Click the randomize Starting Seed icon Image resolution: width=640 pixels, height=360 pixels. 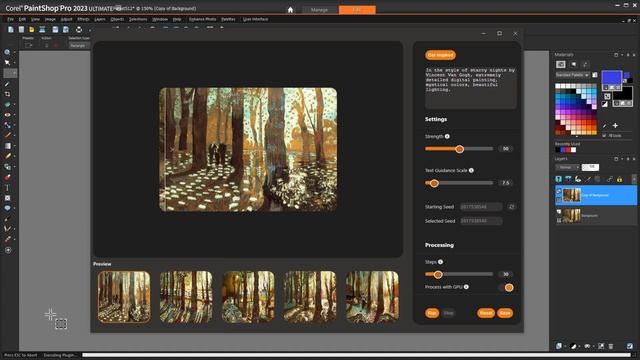(x=511, y=207)
